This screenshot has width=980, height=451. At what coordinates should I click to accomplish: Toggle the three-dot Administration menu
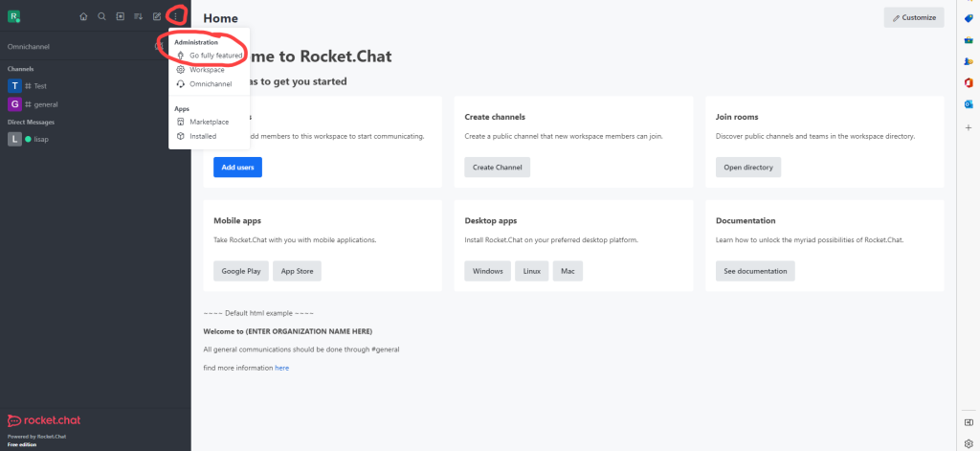click(175, 16)
